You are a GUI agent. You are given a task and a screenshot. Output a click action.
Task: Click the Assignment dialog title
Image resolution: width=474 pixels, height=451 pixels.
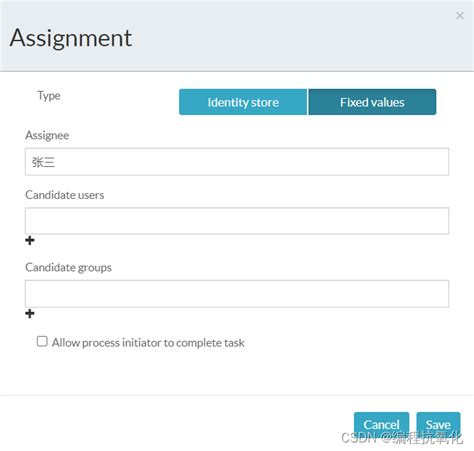71,38
